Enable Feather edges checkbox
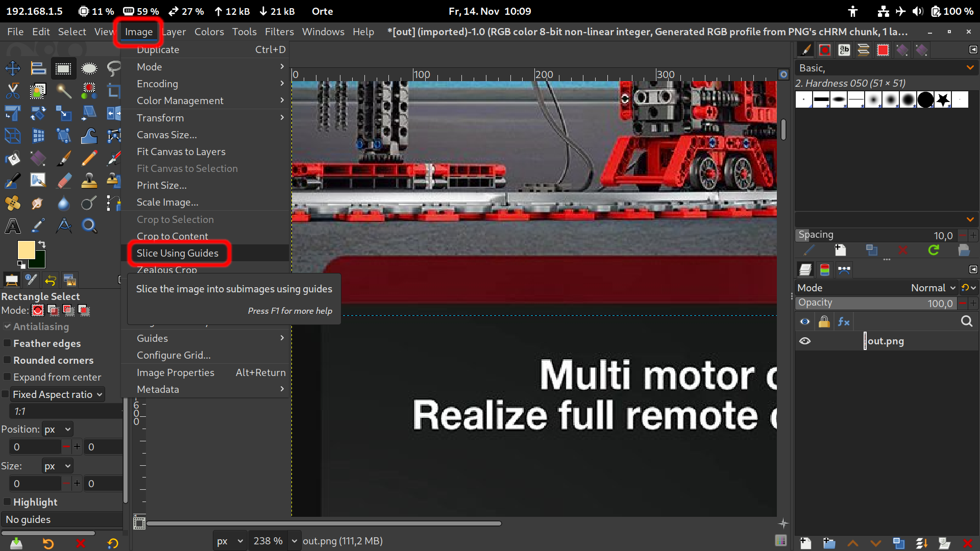Viewport: 980px width, 551px height. pyautogui.click(x=7, y=343)
